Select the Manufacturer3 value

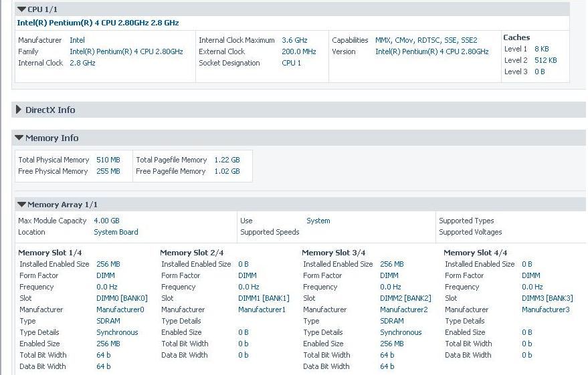point(545,309)
